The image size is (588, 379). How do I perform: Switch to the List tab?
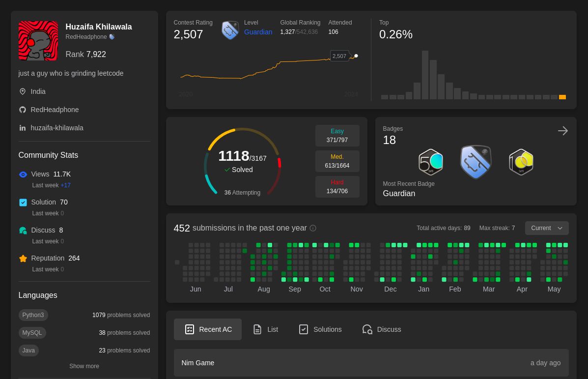[x=265, y=329]
